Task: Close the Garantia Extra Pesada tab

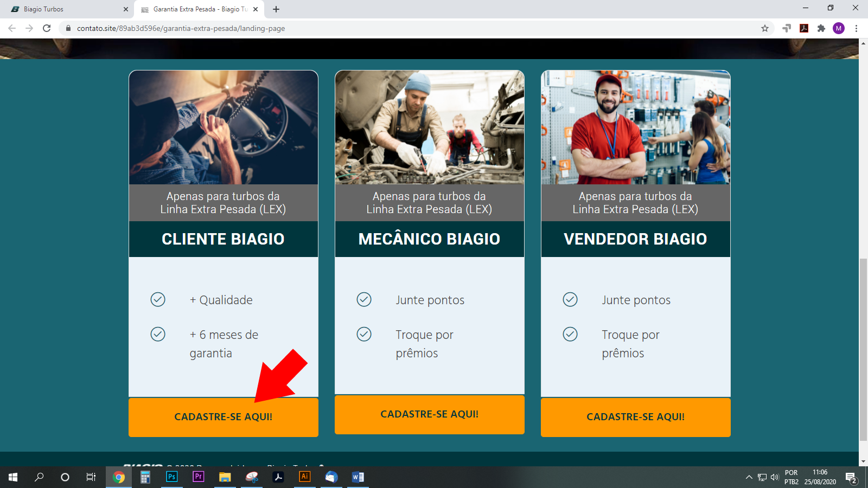Action: [256, 9]
